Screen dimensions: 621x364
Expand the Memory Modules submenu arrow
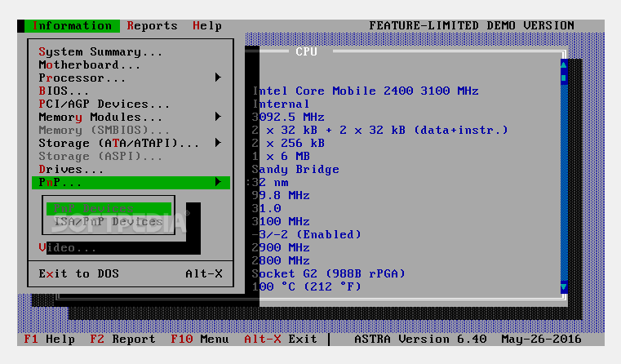(218, 117)
